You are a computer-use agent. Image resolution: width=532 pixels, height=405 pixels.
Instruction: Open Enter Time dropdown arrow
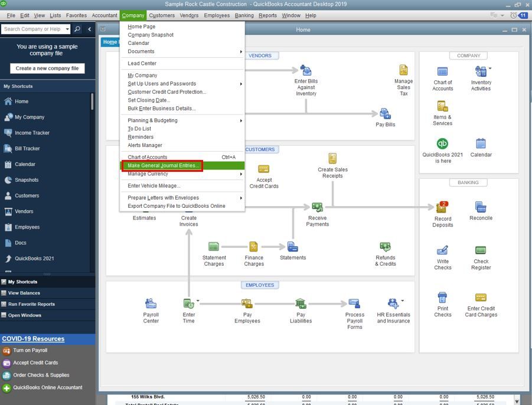[198, 301]
